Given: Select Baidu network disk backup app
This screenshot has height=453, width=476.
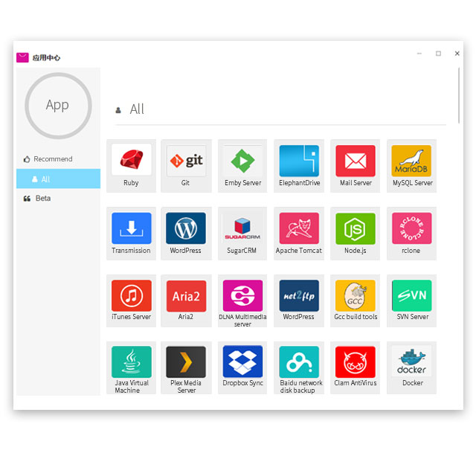Looking at the screenshot, I should (299, 368).
